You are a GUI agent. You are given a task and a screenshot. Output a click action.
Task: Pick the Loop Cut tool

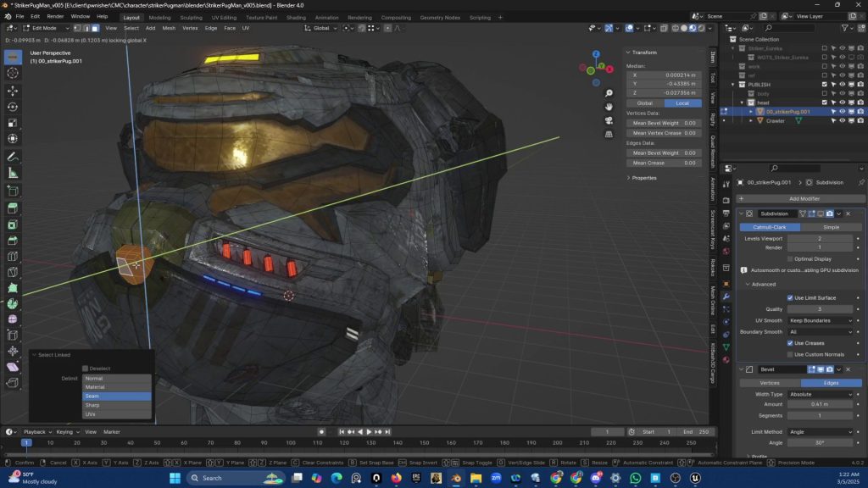[x=13, y=256]
